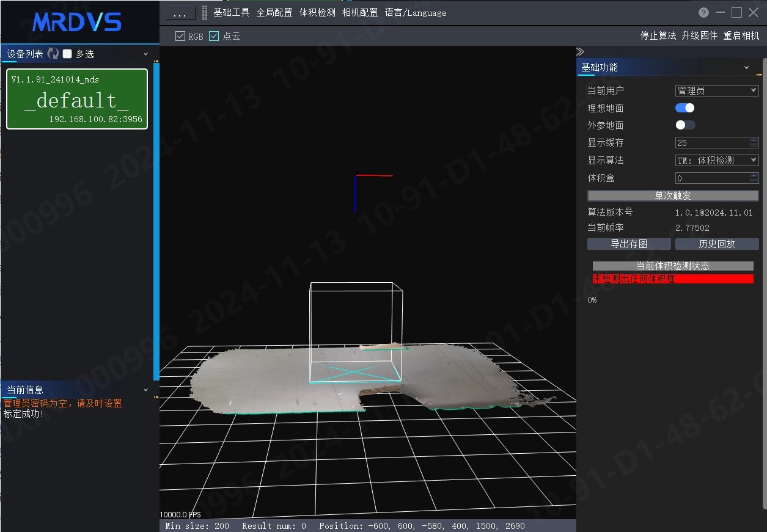The height and width of the screenshot is (532, 767).
Task: Click the refresh icon beside 设备列表
Action: click(x=53, y=54)
